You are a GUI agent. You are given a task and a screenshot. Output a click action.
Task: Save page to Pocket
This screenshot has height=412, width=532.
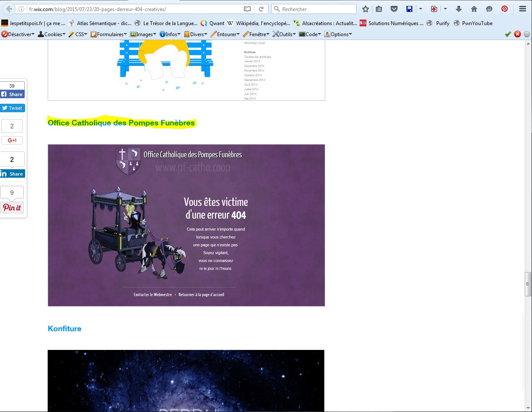click(x=394, y=9)
